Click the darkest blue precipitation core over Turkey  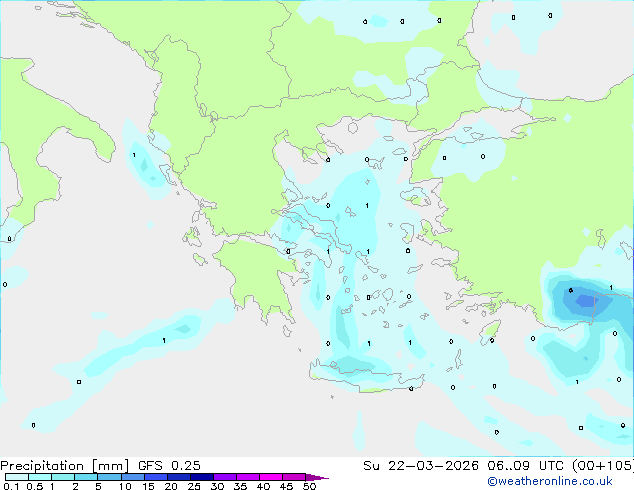(x=585, y=301)
